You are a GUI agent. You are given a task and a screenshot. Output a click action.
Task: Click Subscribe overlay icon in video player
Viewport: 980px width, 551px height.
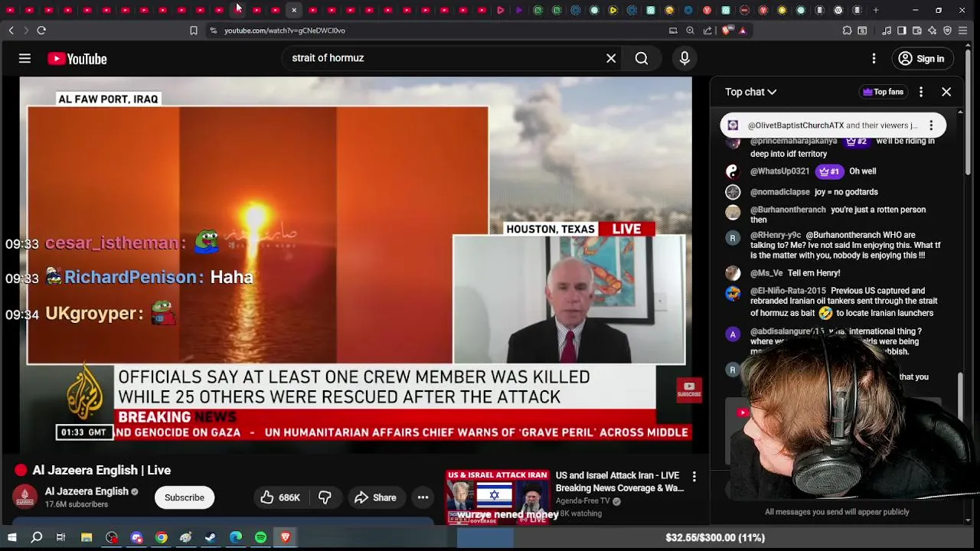pos(688,391)
